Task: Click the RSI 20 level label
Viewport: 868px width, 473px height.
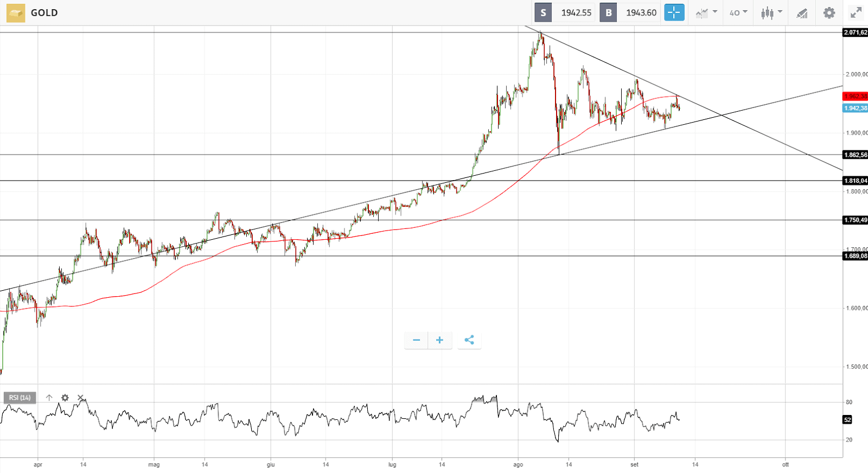Action: tap(849, 440)
